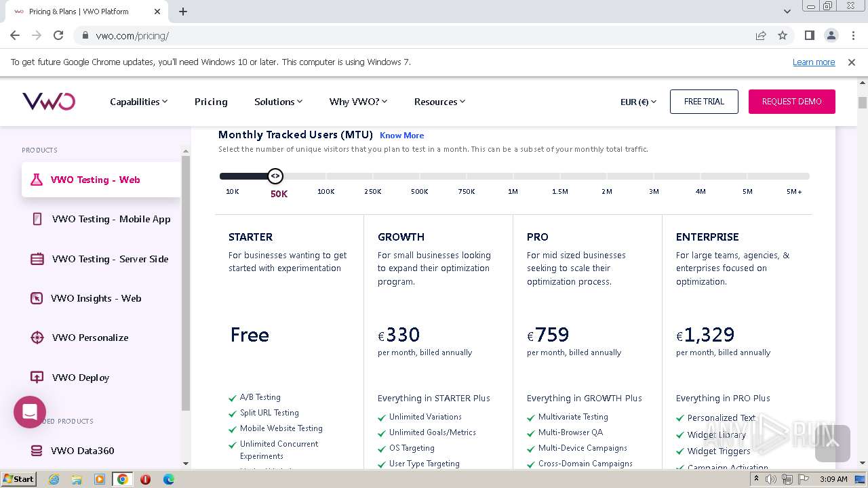Screen dimensions: 868x488
Task: Click the Opera taskbar icon
Action: 145,479
